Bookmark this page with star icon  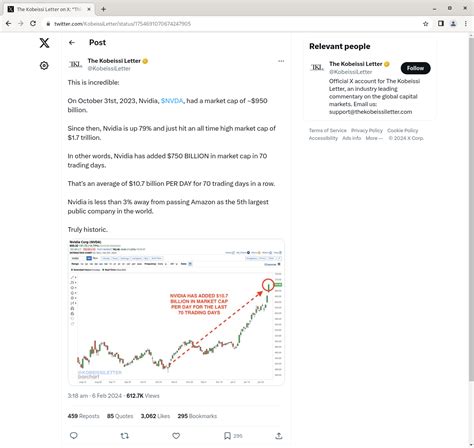click(x=425, y=24)
